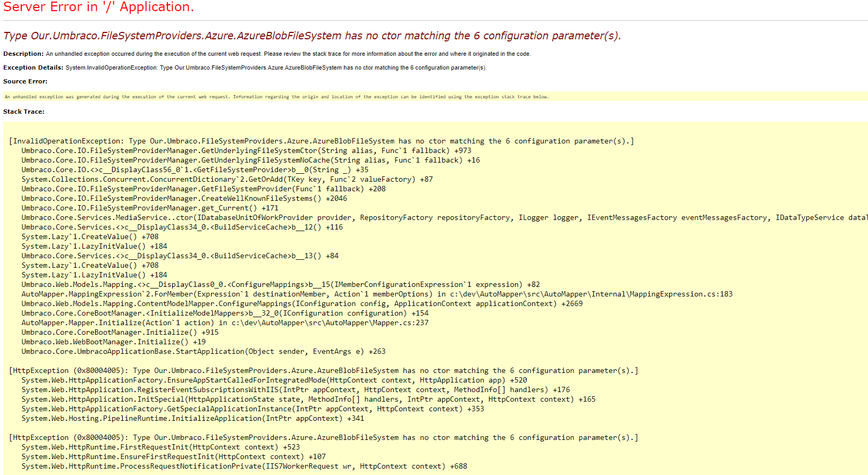Click the RegisterEventSubscriptionsWithIIS +176 line

(296, 389)
